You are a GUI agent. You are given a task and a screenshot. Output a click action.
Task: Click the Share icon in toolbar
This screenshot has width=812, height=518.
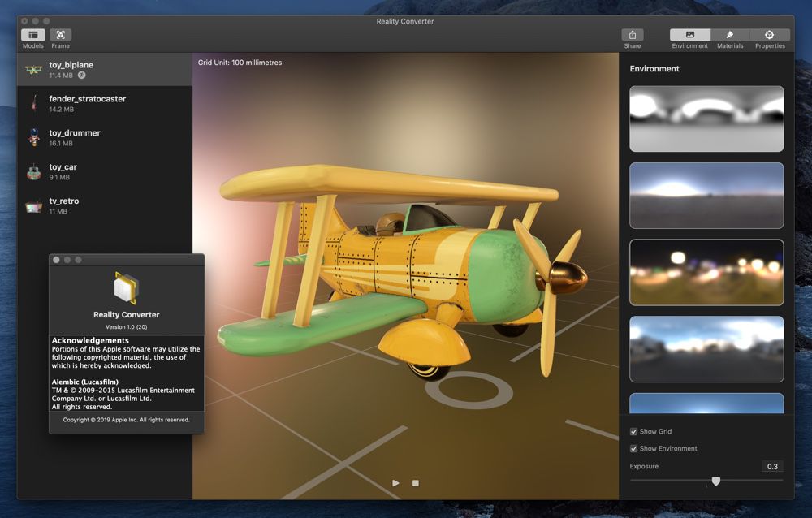pos(632,35)
